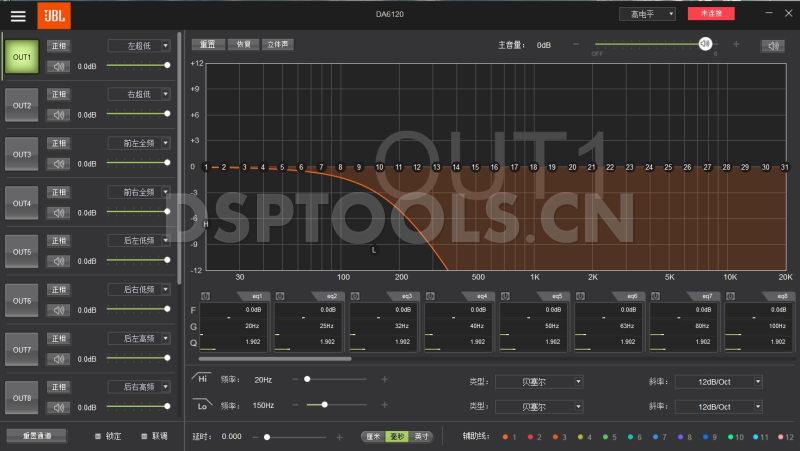Decrease master volume with minus
800x451 pixels.
[x=576, y=44]
